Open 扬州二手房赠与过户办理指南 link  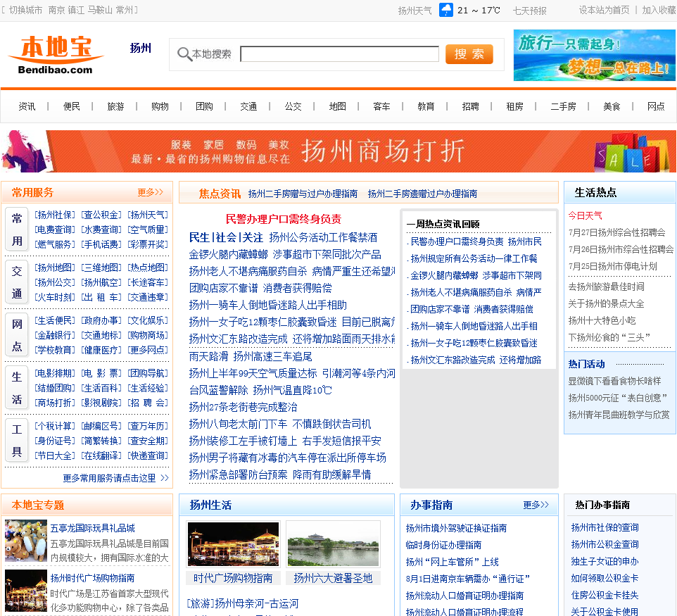303,194
